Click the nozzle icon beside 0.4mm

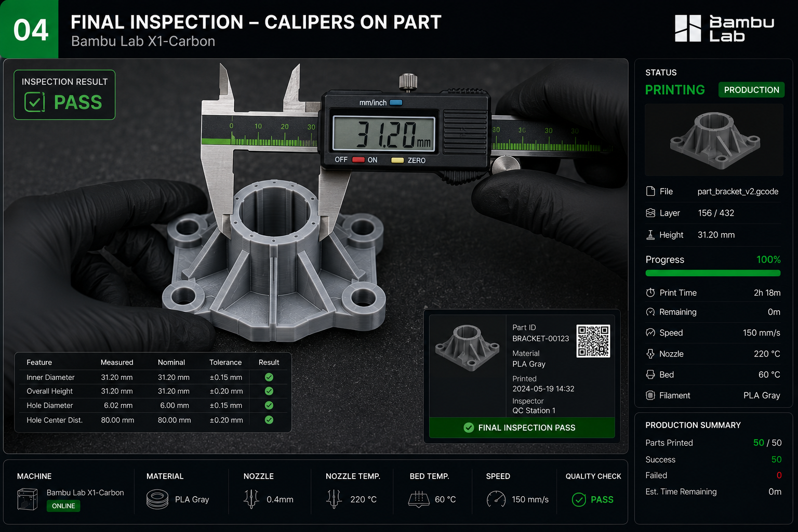251,499
